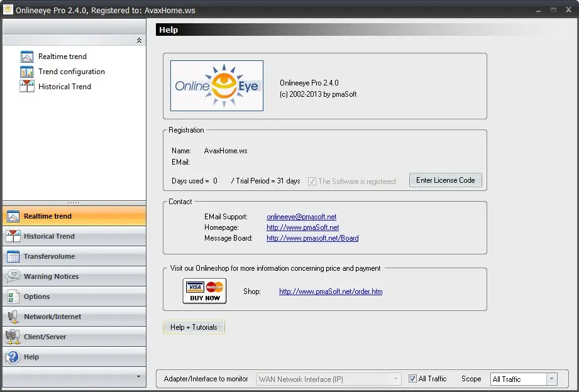Switch to the Transfervolume section
Viewport: 579px width, 392px height.
coord(74,256)
